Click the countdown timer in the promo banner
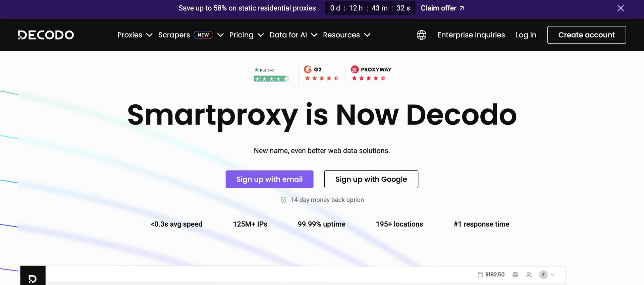Image resolution: width=644 pixels, height=285 pixels. (x=370, y=8)
